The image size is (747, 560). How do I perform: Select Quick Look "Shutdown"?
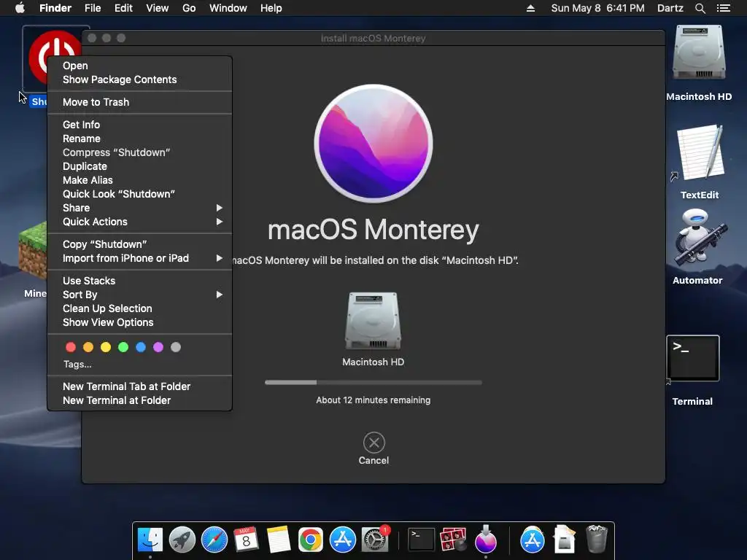click(x=139, y=194)
